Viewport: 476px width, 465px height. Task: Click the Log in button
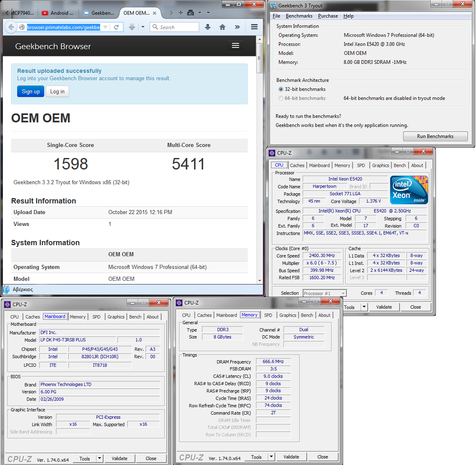tap(57, 91)
